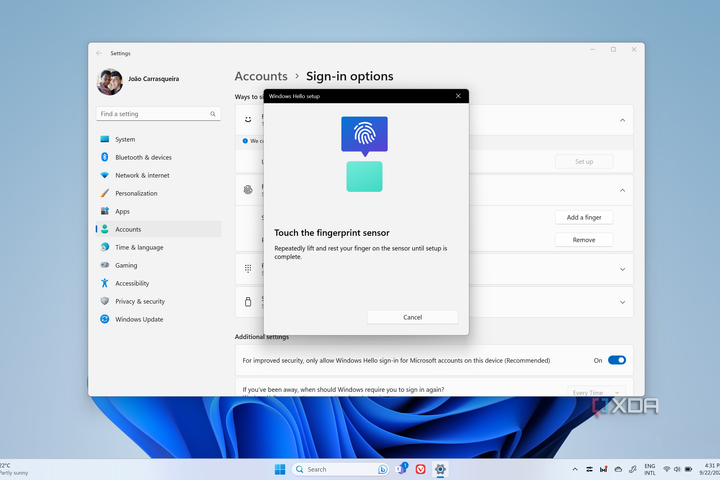Click the PIN keypad icon
Image resolution: width=720 pixels, height=480 pixels.
(248, 269)
